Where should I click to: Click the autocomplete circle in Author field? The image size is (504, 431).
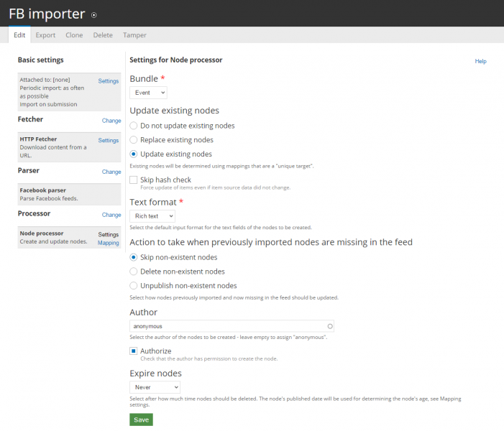point(330,326)
